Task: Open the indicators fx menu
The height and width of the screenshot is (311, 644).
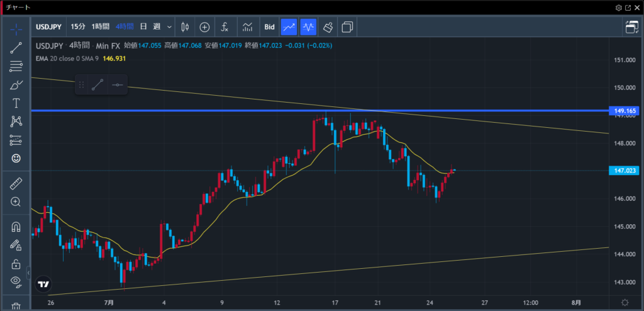Action: [x=225, y=27]
